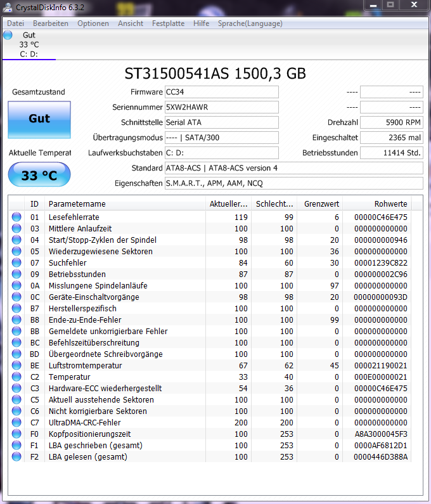Click the Übertragungsmodus field SATA/300

(221, 138)
